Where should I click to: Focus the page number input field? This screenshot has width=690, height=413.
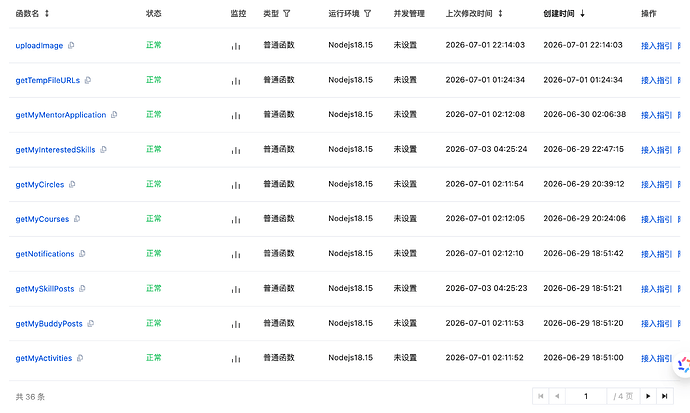tap(586, 396)
